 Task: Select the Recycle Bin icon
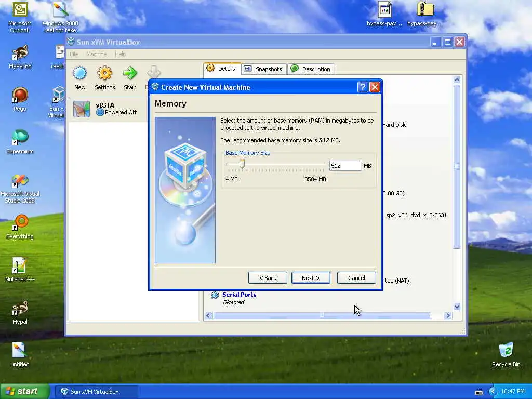pos(506,355)
